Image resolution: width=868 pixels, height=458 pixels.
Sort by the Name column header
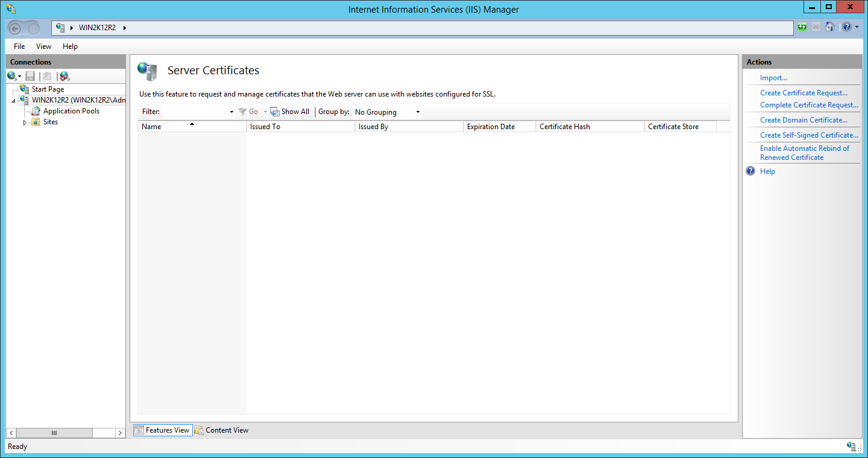click(x=192, y=127)
